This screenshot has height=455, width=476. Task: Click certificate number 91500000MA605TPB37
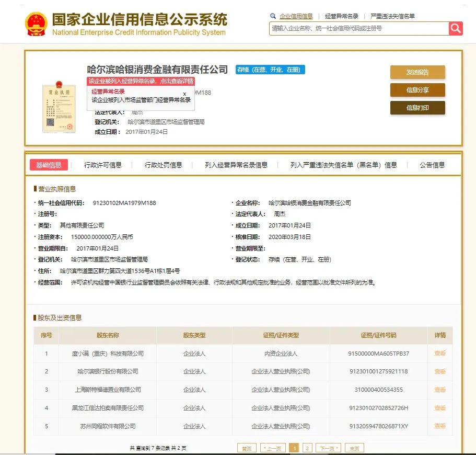click(x=379, y=354)
